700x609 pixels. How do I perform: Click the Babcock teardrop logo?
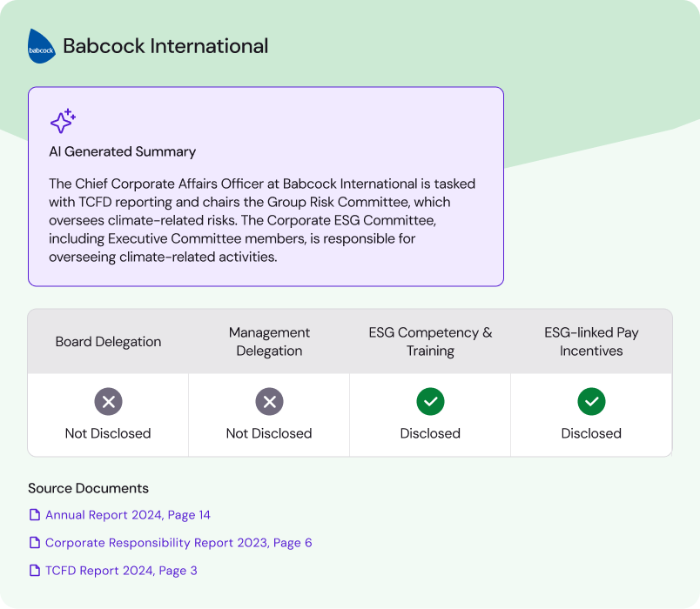pos(41,48)
